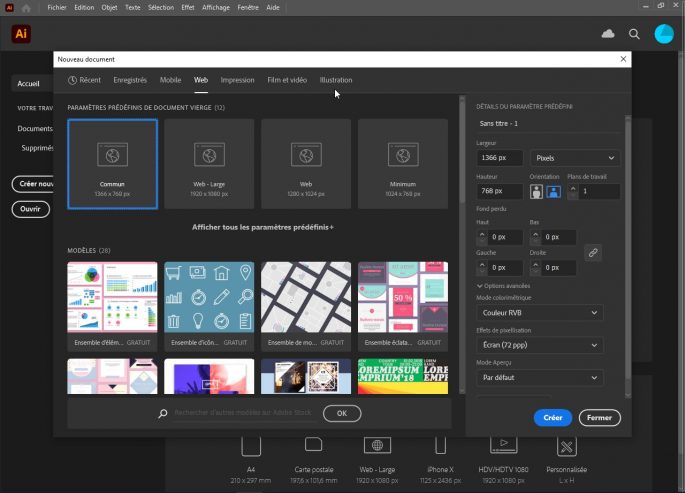The image size is (685, 493).
Task: Switch to Illustration tab
Action: 336,80
